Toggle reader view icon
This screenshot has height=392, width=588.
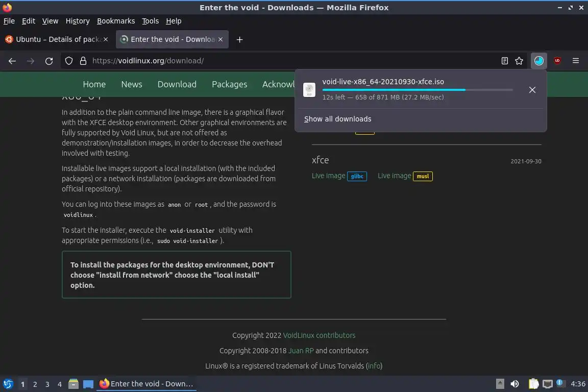click(505, 61)
